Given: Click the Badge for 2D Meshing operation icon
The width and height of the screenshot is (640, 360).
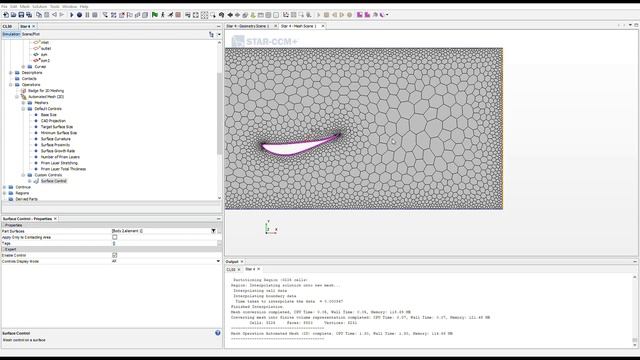Looking at the screenshot, I should coord(24,91).
